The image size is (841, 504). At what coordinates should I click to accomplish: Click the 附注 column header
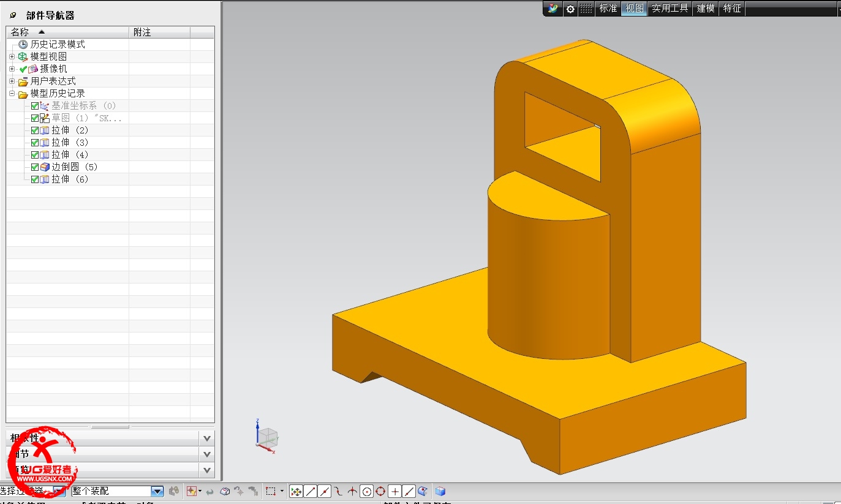159,32
